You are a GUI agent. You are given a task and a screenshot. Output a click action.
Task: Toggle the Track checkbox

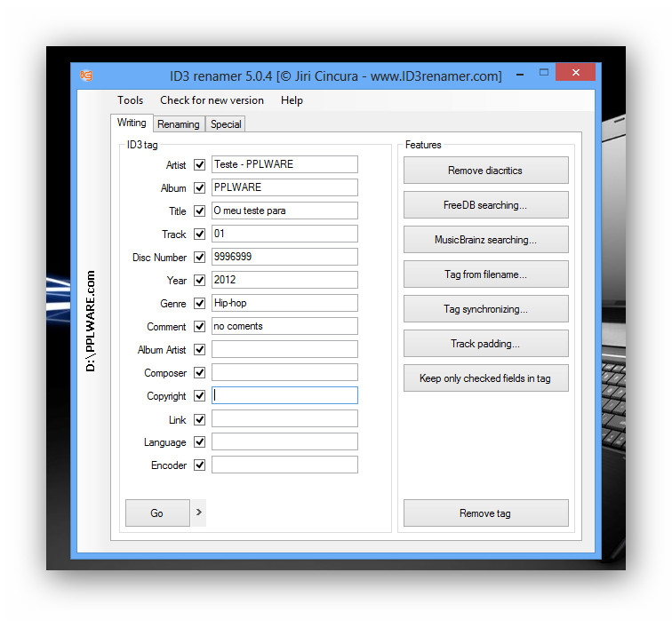pyautogui.click(x=199, y=234)
